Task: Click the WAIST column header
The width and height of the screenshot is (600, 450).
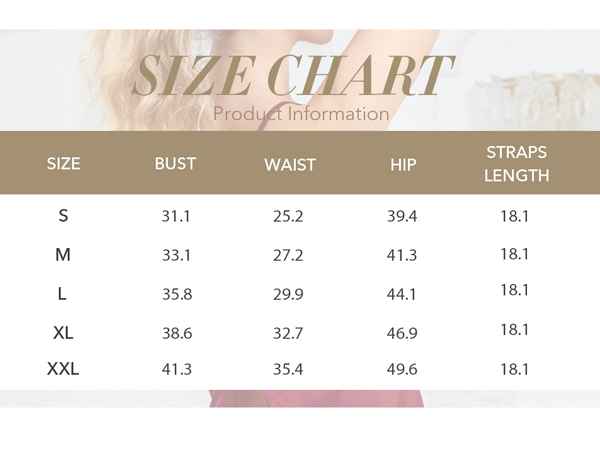Action: point(290,165)
